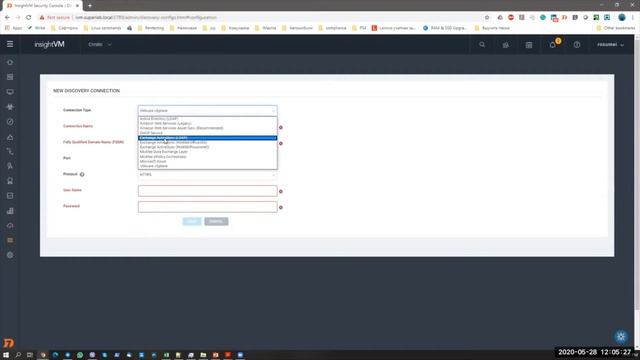Screen dimensions: 640x360
Task: Select Microsoft Azure option
Action: coord(207,162)
